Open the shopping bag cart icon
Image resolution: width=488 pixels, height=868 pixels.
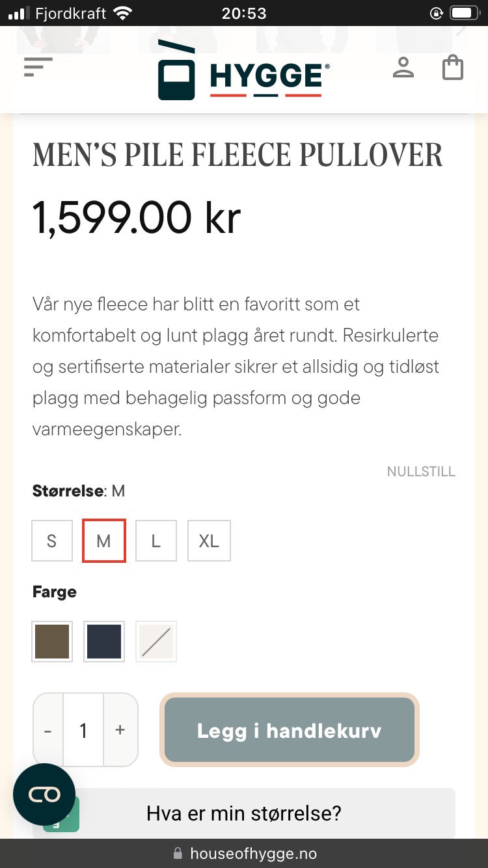click(453, 68)
